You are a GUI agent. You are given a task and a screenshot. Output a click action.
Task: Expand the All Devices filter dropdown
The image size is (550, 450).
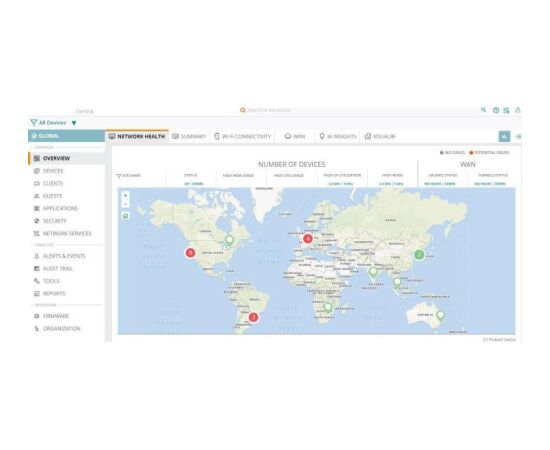74,123
